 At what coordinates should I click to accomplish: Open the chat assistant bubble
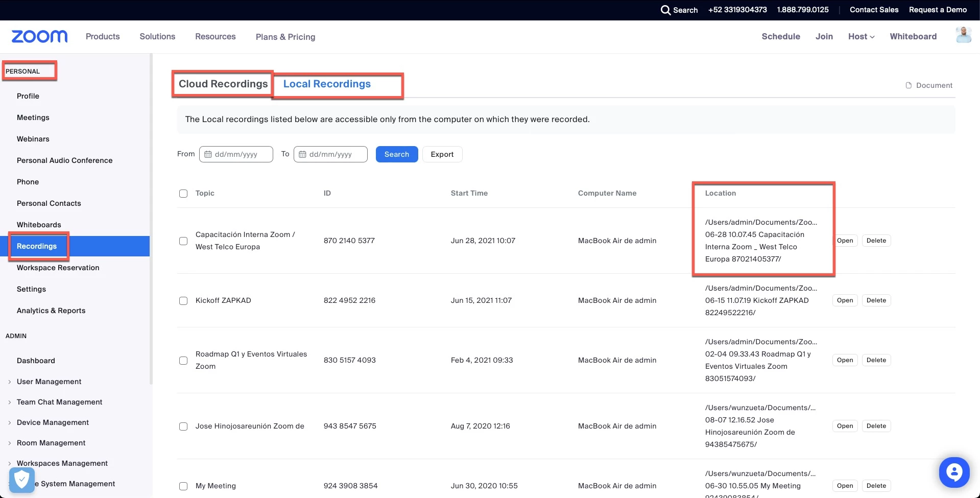pos(954,472)
